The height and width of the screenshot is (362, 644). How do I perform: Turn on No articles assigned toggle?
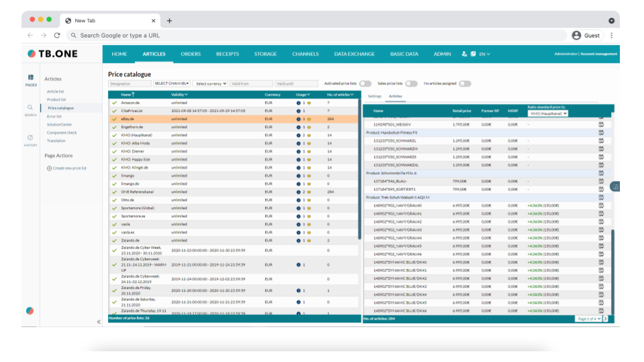click(x=464, y=84)
